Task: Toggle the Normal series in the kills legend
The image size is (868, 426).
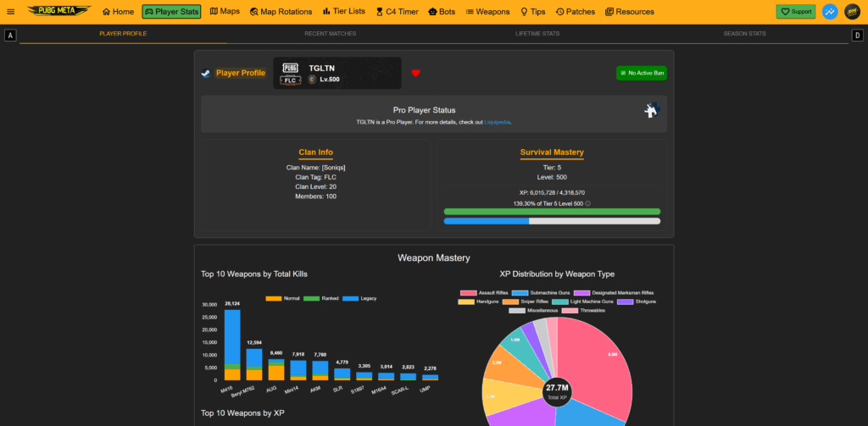Action: 283,298
